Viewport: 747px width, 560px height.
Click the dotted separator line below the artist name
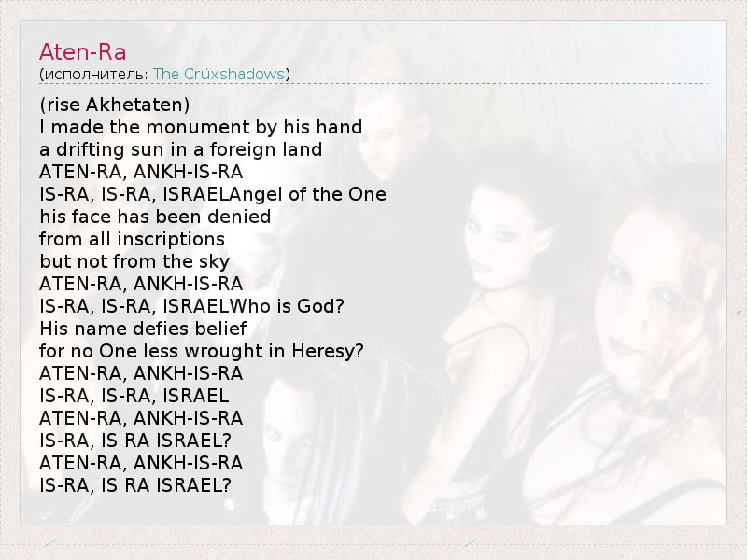point(373,85)
